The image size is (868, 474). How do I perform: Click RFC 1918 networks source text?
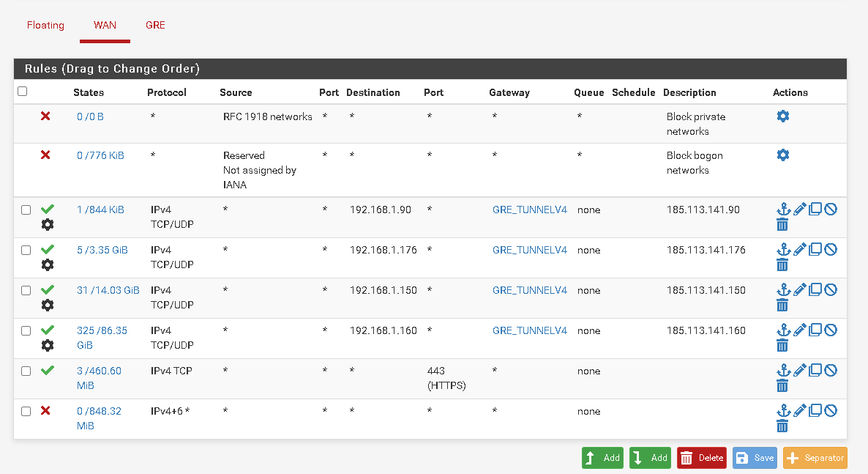267,116
